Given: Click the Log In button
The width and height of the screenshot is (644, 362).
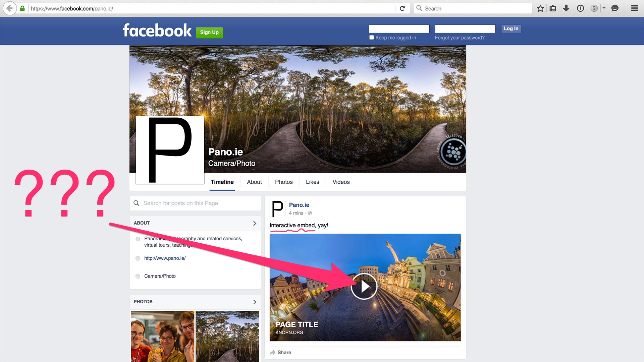Looking at the screenshot, I should pos(511,28).
